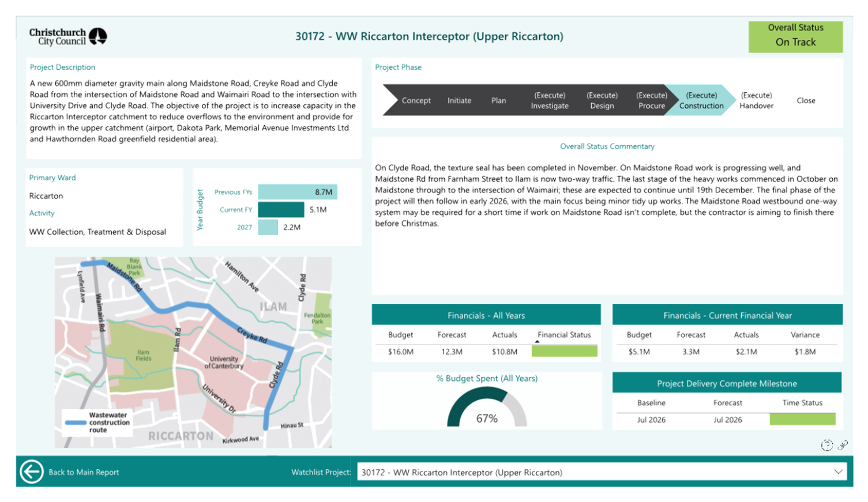Screen dimensions: 868x502
Task: Open the help question mark icon
Action: (826, 445)
